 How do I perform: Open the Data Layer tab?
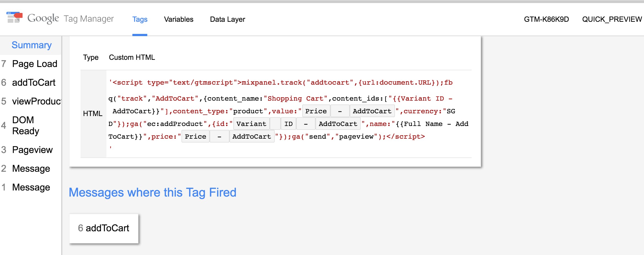(x=228, y=19)
